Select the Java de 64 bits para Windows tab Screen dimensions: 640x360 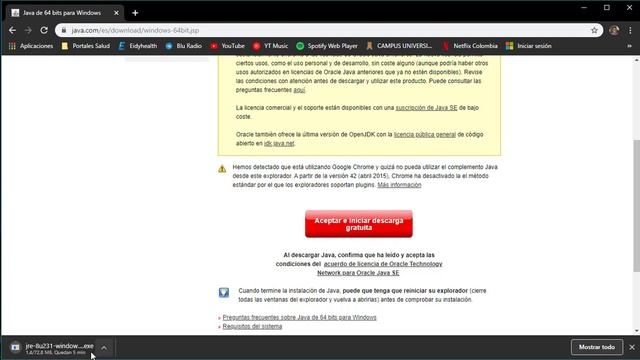click(63, 13)
